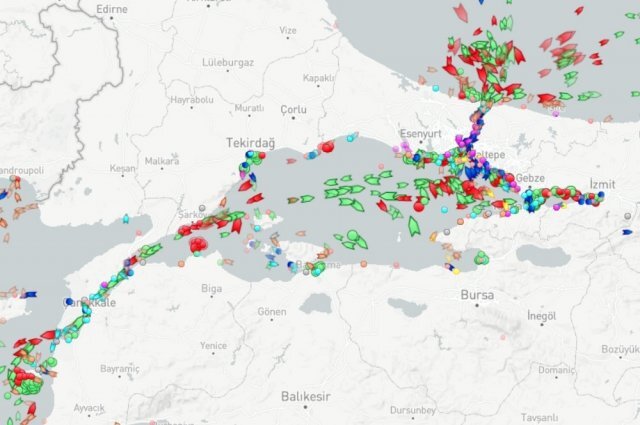This screenshot has width=640, height=425.
Task: Click the Vize label
Action: point(288,30)
